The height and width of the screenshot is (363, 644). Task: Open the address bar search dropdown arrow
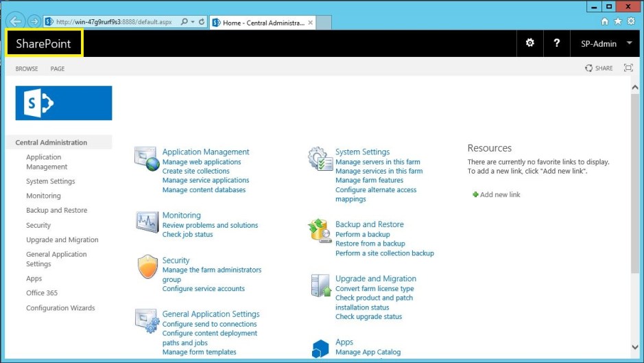193,22
